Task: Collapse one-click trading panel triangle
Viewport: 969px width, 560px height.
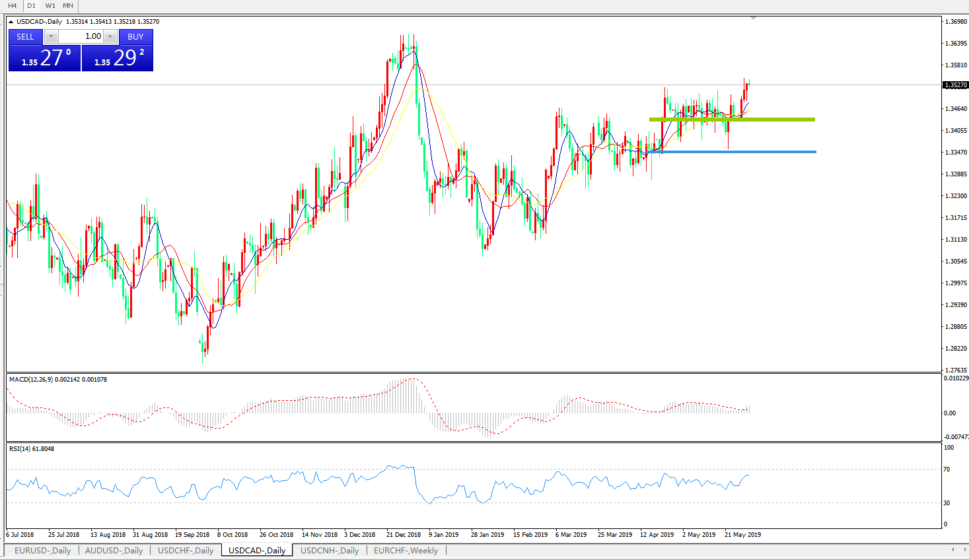Action: 11,22
